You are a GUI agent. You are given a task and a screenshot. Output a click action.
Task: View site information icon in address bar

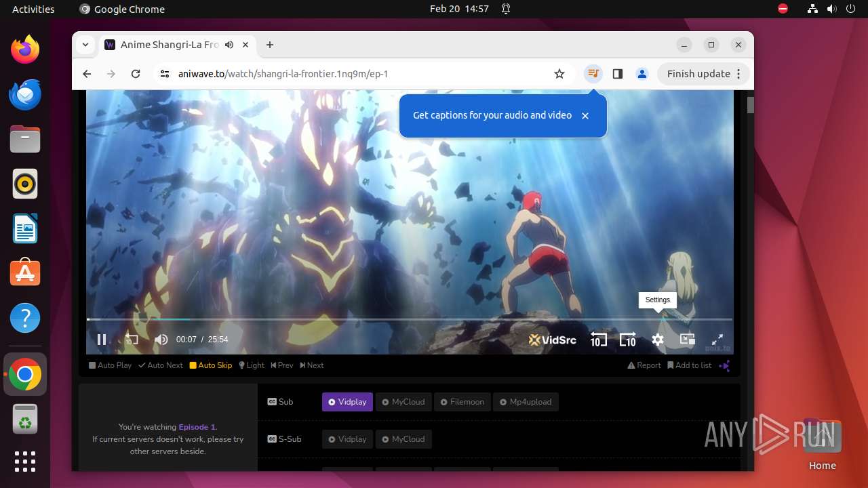pos(165,74)
